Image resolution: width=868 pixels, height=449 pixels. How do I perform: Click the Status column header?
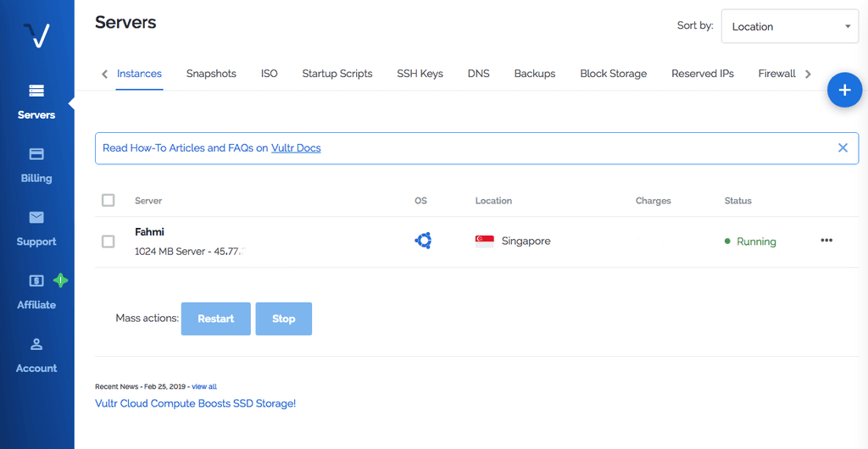point(738,201)
